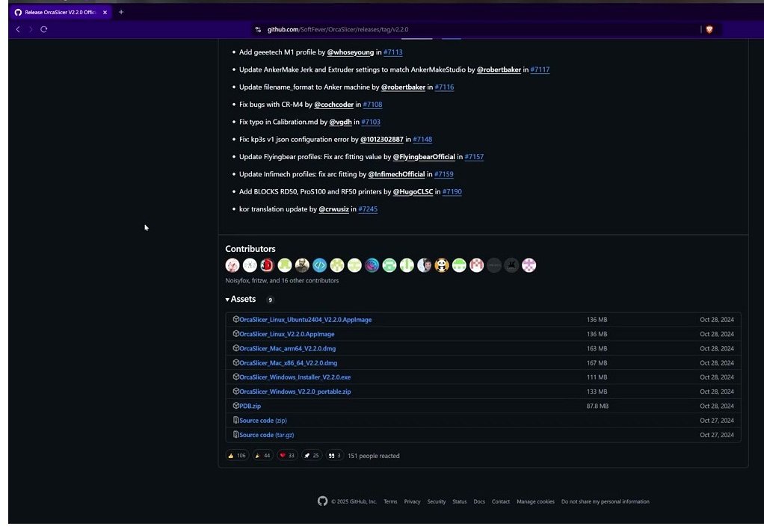Image resolution: width=764 pixels, height=532 pixels.
Task: Open the Terms footer link
Action: click(x=390, y=501)
